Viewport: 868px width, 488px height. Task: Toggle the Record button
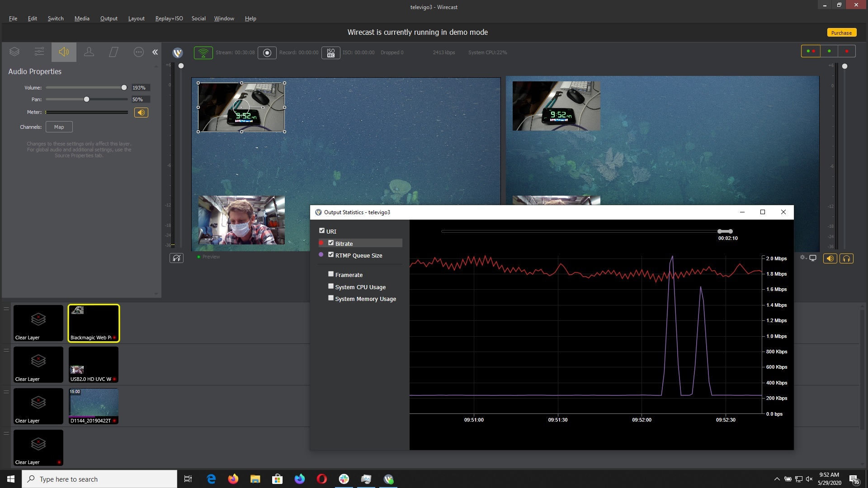coord(267,53)
